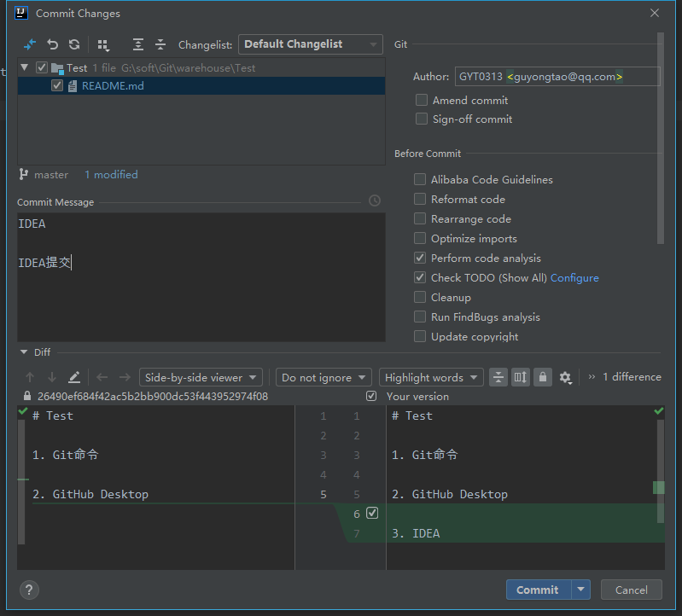Enable Optimize imports checkbox
682x616 pixels.
pyautogui.click(x=420, y=238)
